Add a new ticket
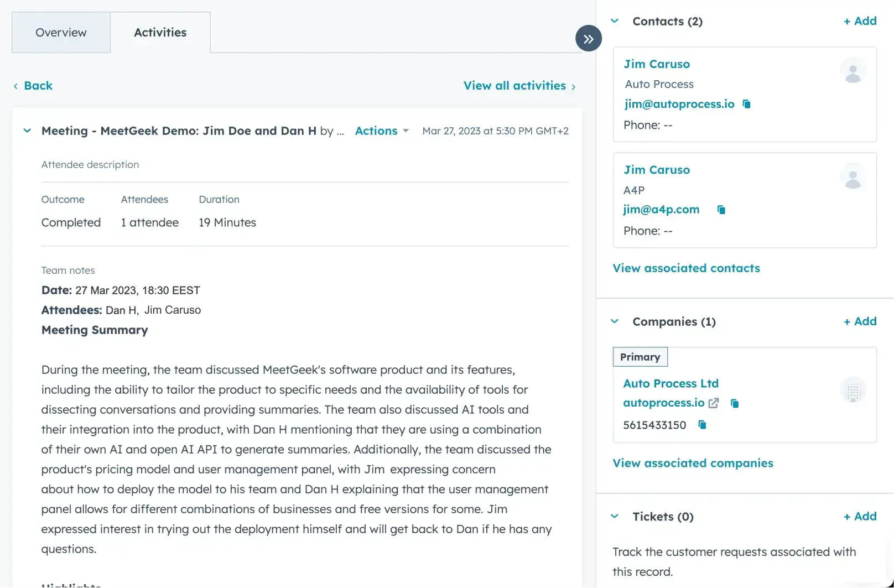 860,517
